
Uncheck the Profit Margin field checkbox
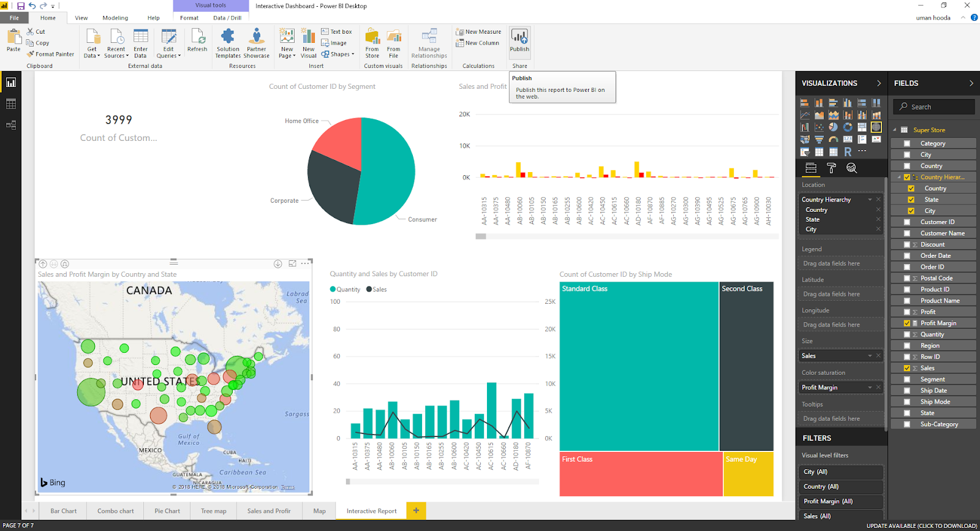(x=907, y=323)
